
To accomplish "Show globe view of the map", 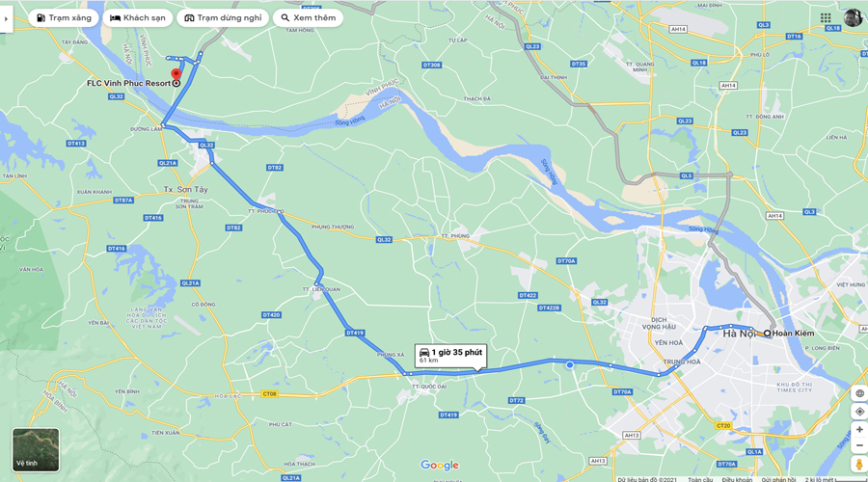I will click(x=859, y=393).
